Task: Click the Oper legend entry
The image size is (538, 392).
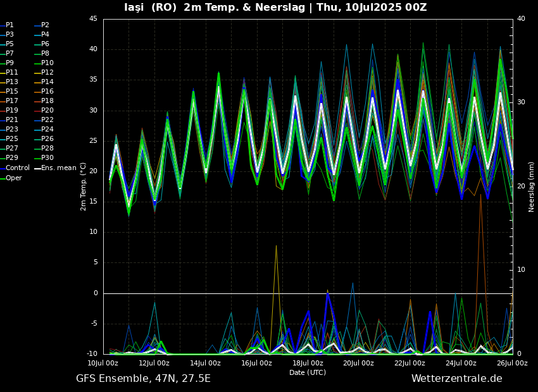Action: [13, 178]
